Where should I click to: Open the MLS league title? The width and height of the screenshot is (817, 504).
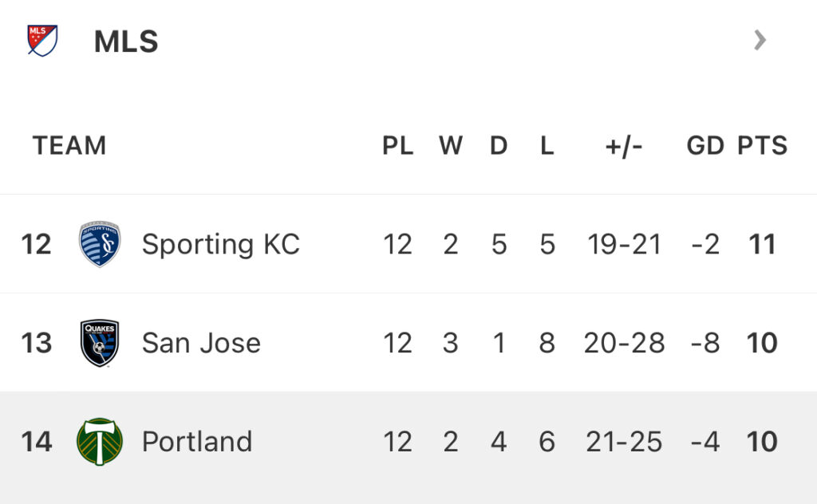pyautogui.click(x=126, y=41)
